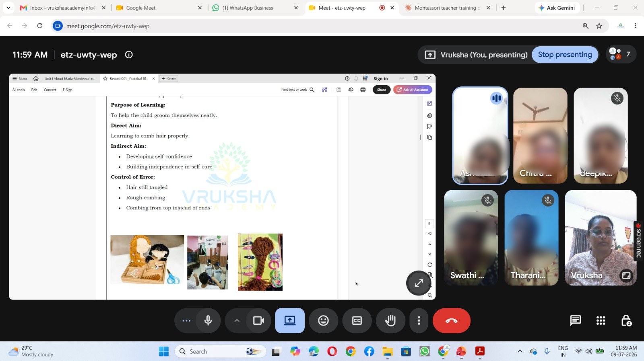Toggle the present screen button

(x=290, y=320)
